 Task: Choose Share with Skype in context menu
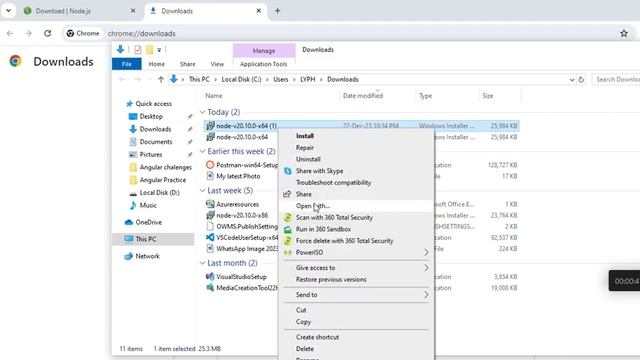tap(356, 171)
